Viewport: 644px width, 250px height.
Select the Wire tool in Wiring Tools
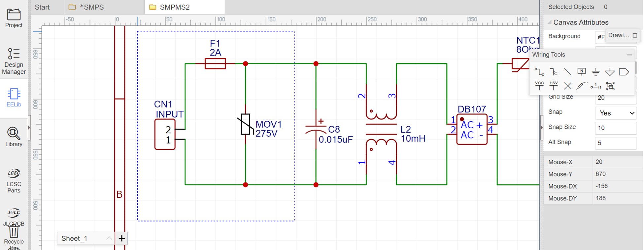click(539, 72)
